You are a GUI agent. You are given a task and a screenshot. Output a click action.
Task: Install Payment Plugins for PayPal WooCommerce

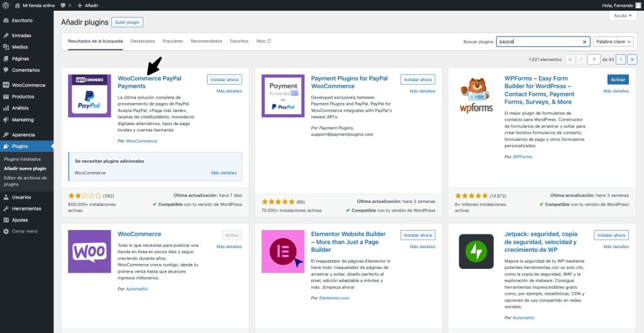tap(418, 80)
